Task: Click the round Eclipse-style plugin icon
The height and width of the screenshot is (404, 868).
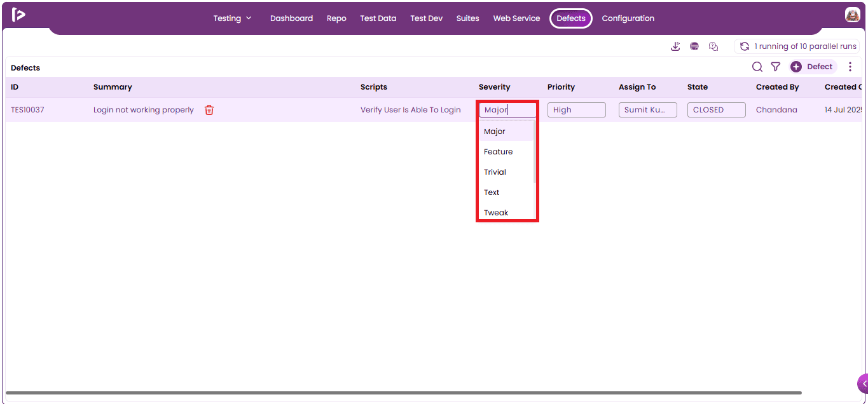Action: pyautogui.click(x=694, y=46)
